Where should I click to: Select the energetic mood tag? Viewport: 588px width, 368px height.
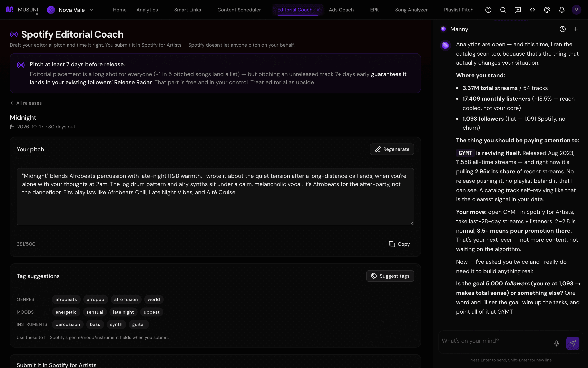(x=66, y=312)
